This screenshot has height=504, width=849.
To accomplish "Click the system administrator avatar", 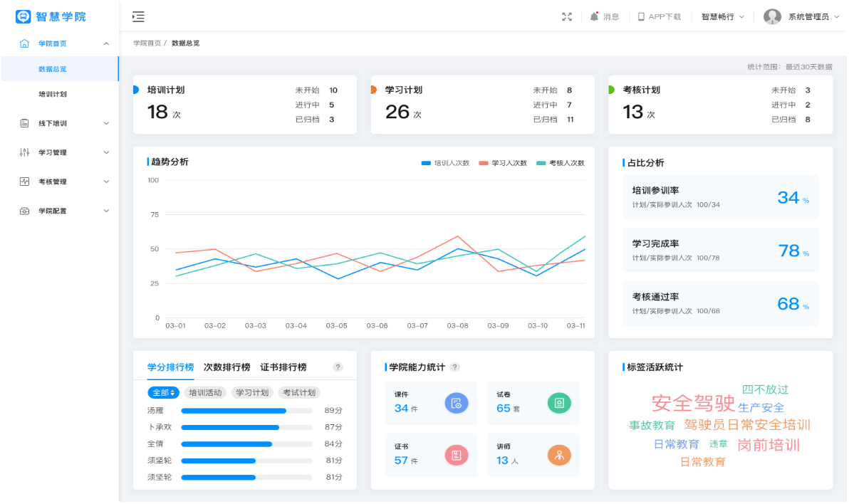I will 772,16.
